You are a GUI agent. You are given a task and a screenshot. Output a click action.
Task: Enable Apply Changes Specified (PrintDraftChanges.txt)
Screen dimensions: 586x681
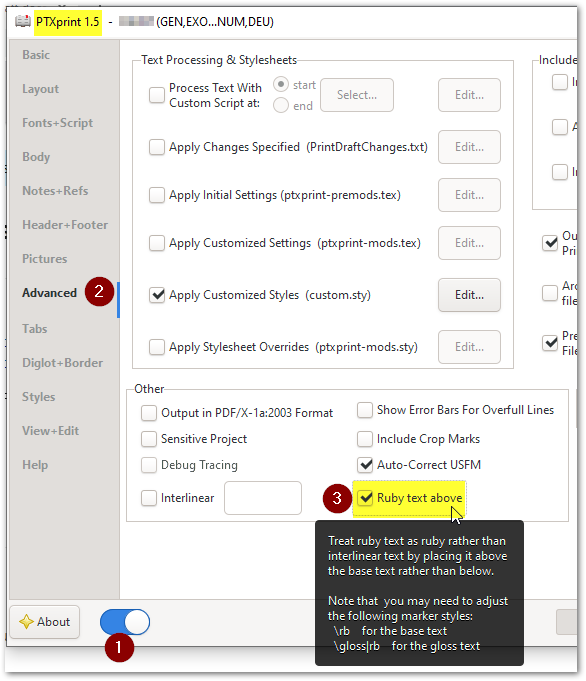tap(157, 147)
